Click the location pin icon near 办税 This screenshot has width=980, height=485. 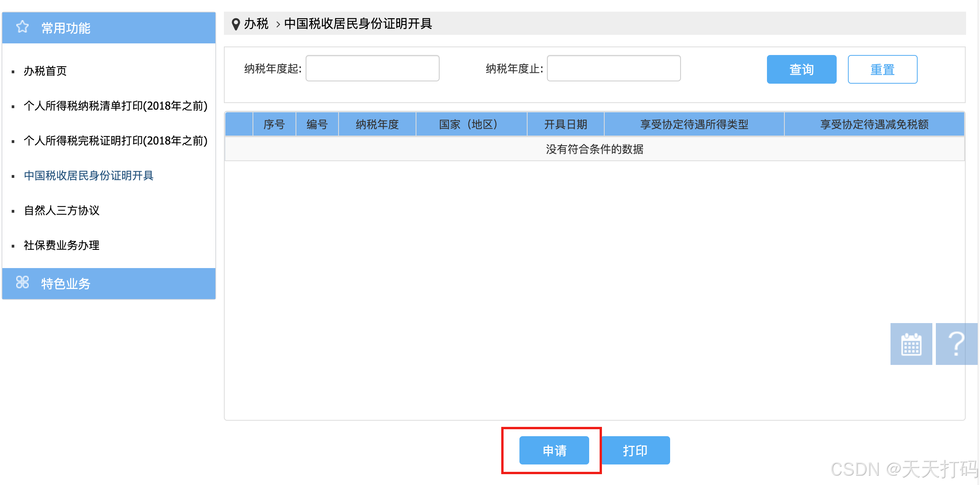[236, 24]
